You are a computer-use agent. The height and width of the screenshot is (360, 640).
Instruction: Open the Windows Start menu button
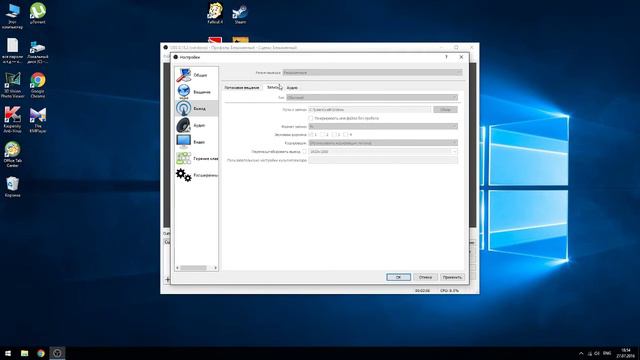pyautogui.click(x=8, y=353)
